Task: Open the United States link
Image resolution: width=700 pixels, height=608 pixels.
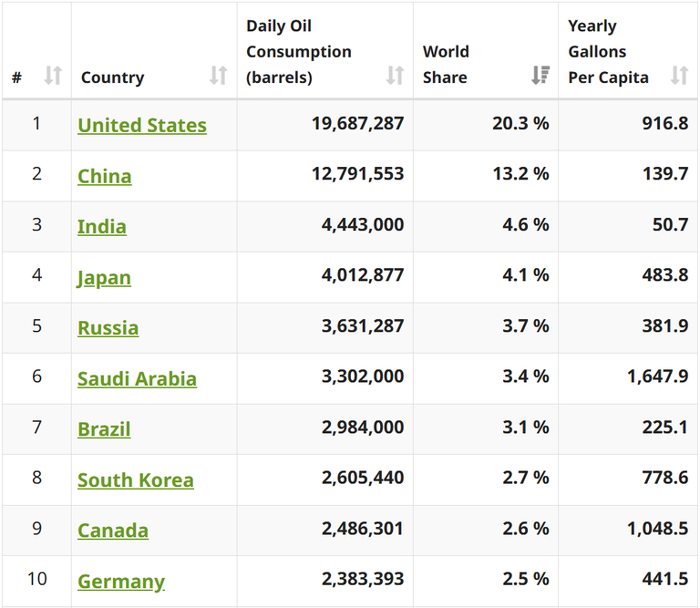Action: click(x=142, y=125)
